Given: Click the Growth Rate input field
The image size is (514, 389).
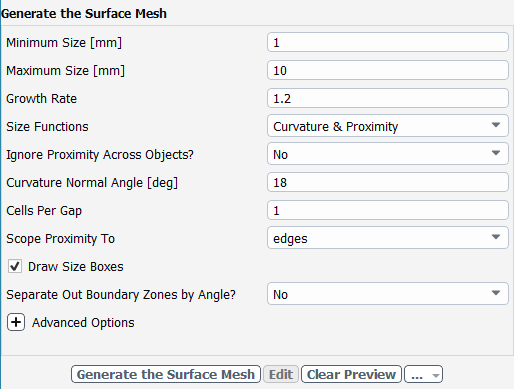Looking at the screenshot, I should click(388, 98).
